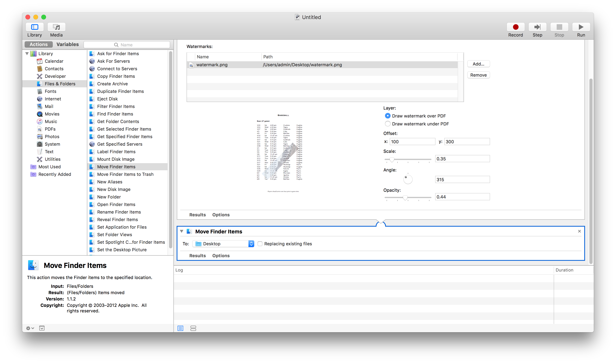Show the variables list view icon
The width and height of the screenshot is (616, 364).
tap(193, 328)
